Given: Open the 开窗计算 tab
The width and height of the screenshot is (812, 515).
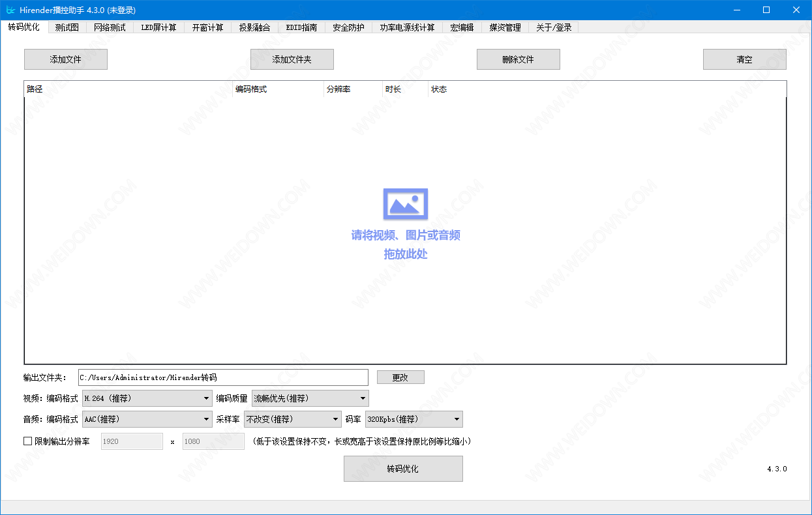Looking at the screenshot, I should click(x=207, y=27).
